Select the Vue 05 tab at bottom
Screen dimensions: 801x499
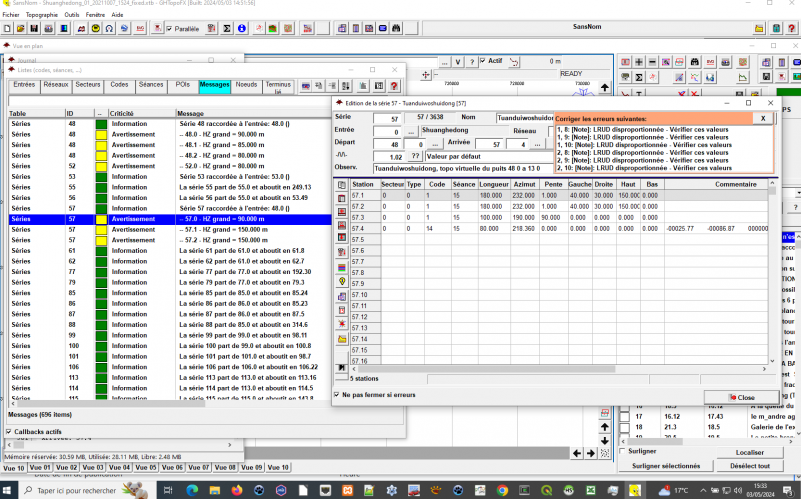click(x=146, y=467)
